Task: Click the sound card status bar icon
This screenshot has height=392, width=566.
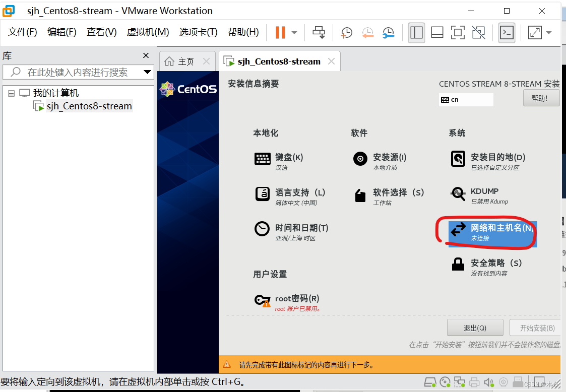Action: click(489, 382)
